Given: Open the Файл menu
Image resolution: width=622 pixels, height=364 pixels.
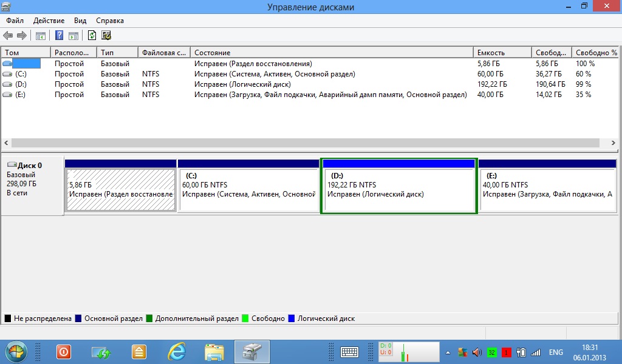Looking at the screenshot, I should pyautogui.click(x=15, y=21).
